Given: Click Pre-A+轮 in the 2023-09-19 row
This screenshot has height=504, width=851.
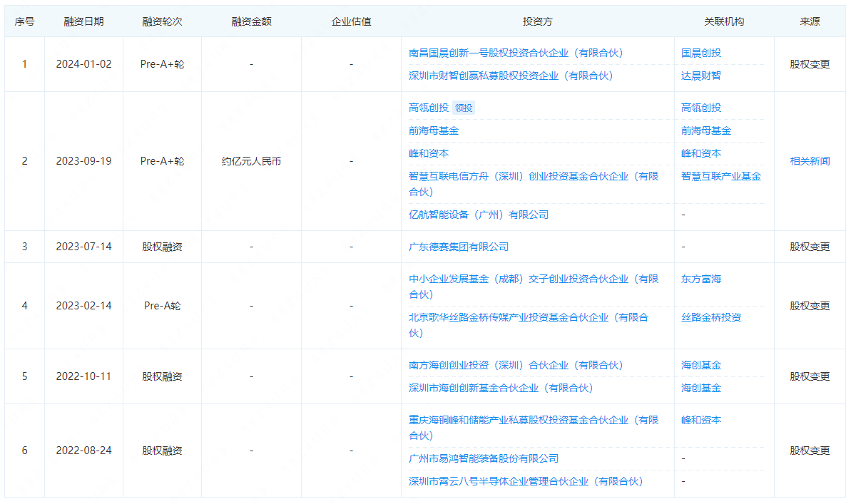Looking at the screenshot, I should 162,160.
